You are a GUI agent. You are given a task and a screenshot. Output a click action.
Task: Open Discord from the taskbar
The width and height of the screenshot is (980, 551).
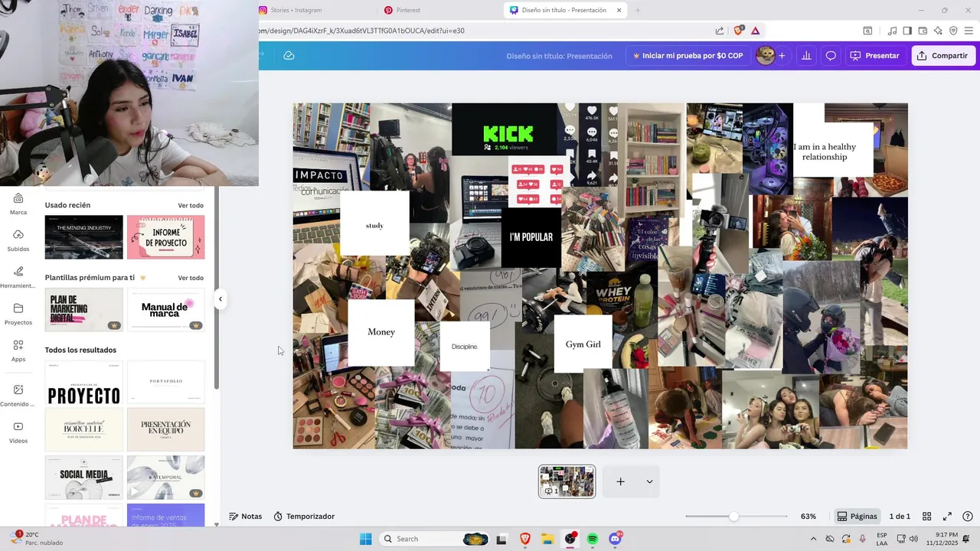616,539
